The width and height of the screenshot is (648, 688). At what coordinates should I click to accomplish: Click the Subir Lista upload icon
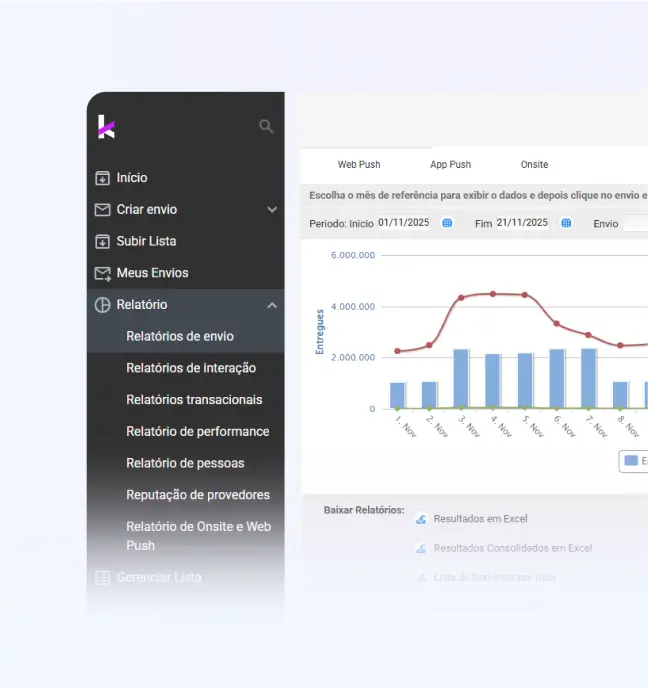[x=102, y=241]
